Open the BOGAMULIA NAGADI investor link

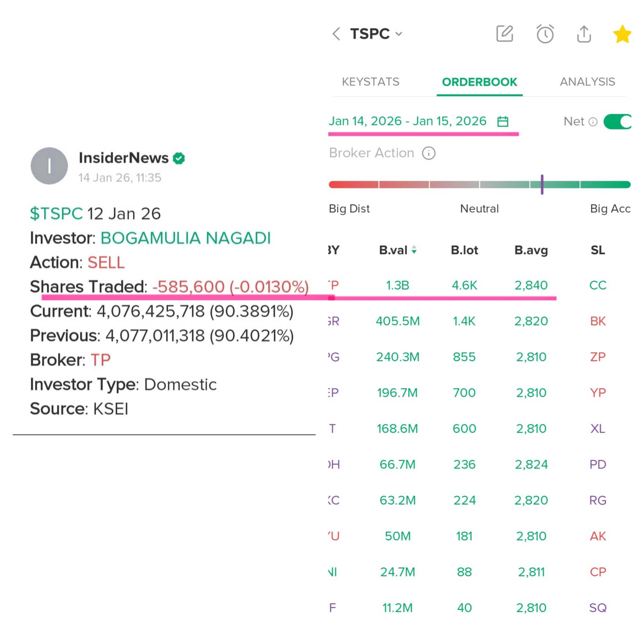pyautogui.click(x=186, y=238)
